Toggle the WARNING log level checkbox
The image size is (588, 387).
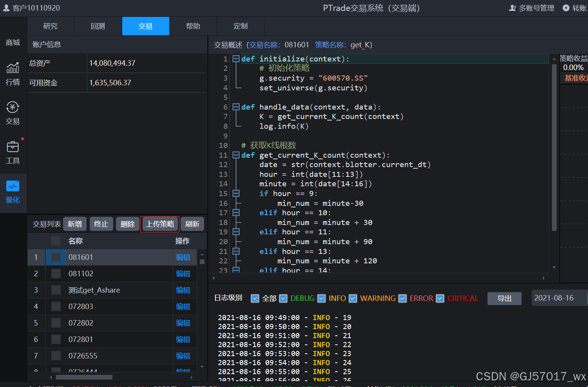tap(353, 298)
